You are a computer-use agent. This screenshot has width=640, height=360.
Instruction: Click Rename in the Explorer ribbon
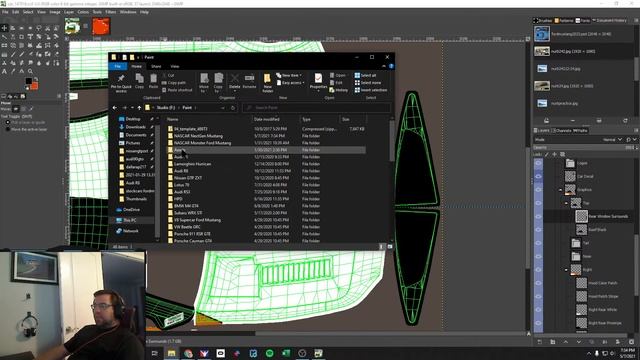pyautogui.click(x=249, y=80)
